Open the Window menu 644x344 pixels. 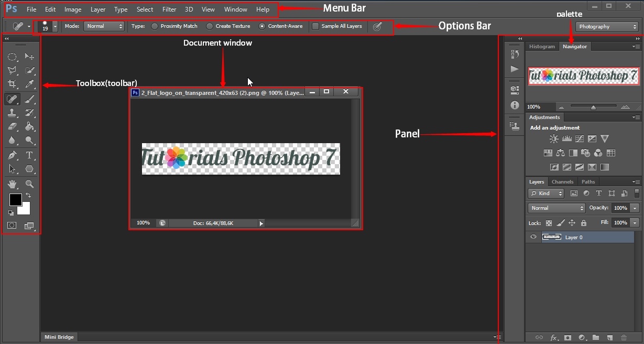point(235,9)
